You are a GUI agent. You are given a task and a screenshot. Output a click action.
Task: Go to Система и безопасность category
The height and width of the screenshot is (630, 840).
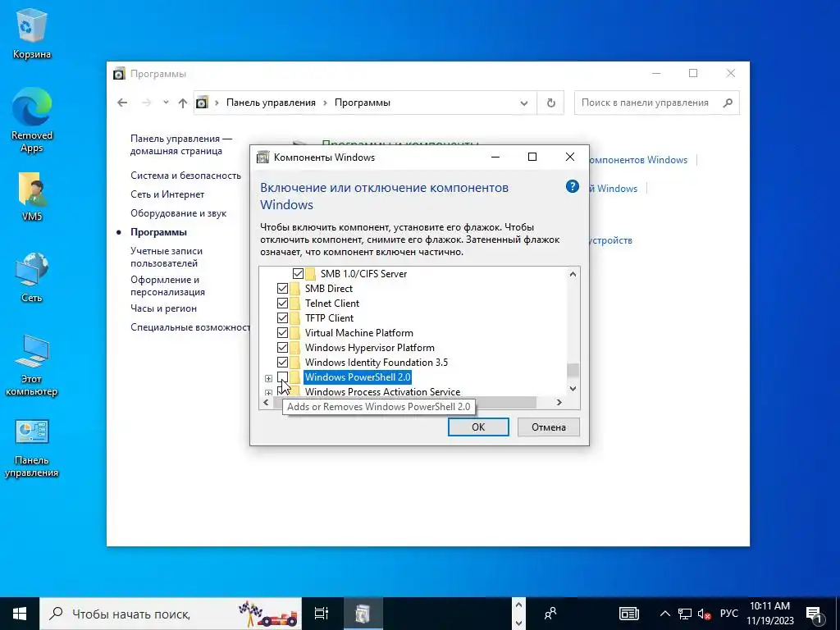click(x=186, y=176)
